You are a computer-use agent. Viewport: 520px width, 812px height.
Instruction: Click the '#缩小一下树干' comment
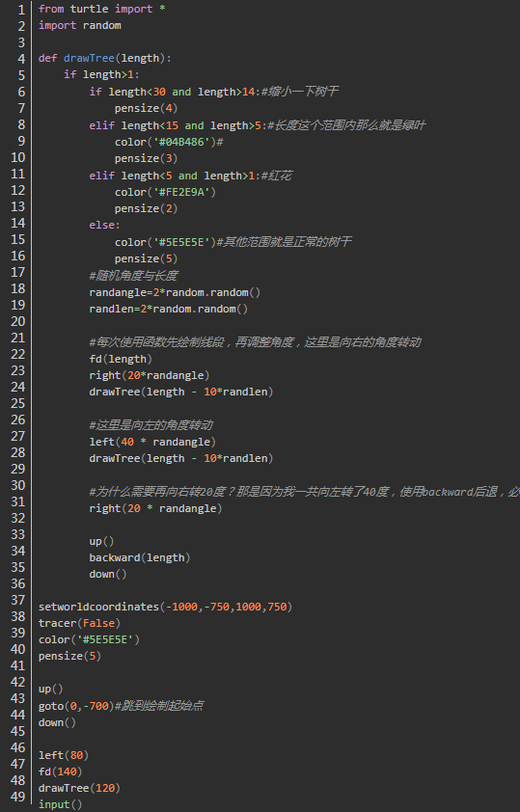tap(300, 92)
